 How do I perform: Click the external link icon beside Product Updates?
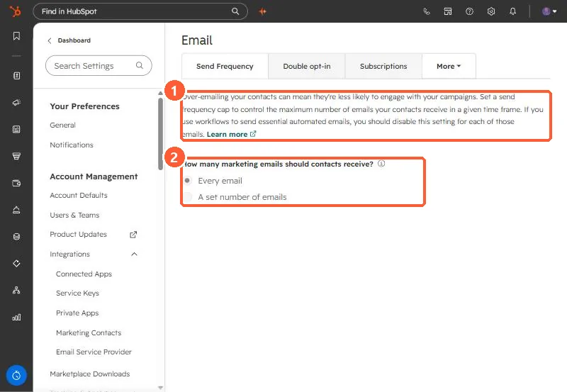coord(133,235)
